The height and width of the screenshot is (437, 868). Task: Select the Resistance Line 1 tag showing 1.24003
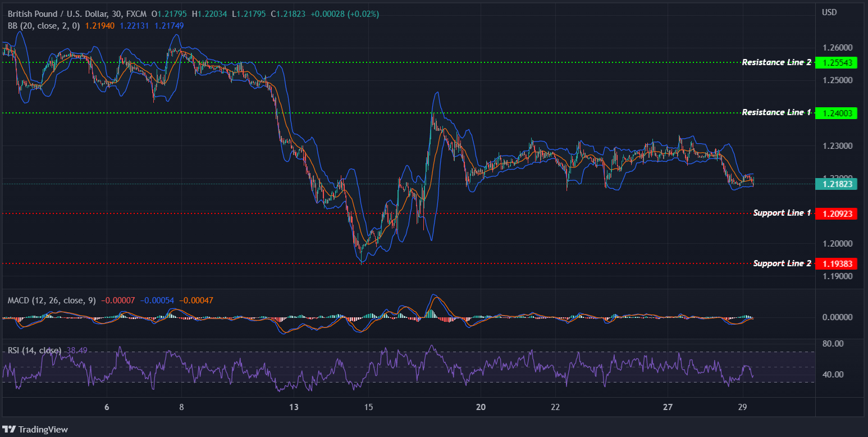(x=836, y=113)
